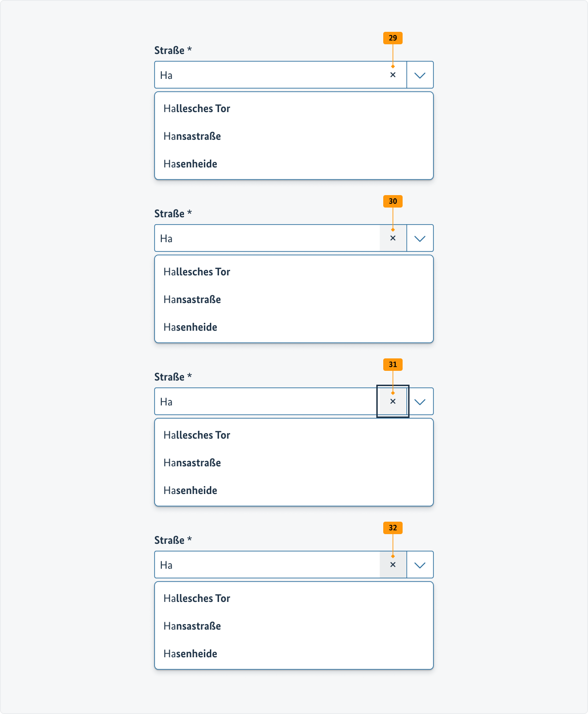Click the orange annotation marker 31

(392, 364)
